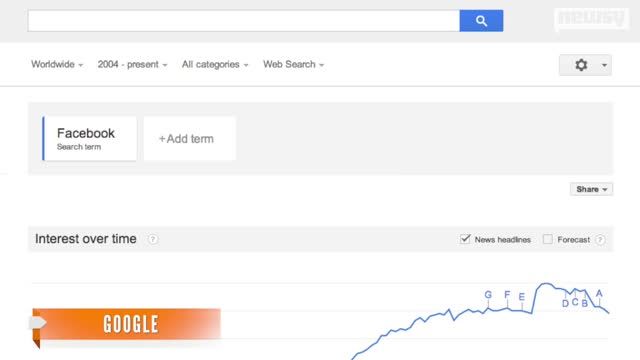Toggle the News headlines checkbox
The height and width of the screenshot is (360, 640).
465,239
